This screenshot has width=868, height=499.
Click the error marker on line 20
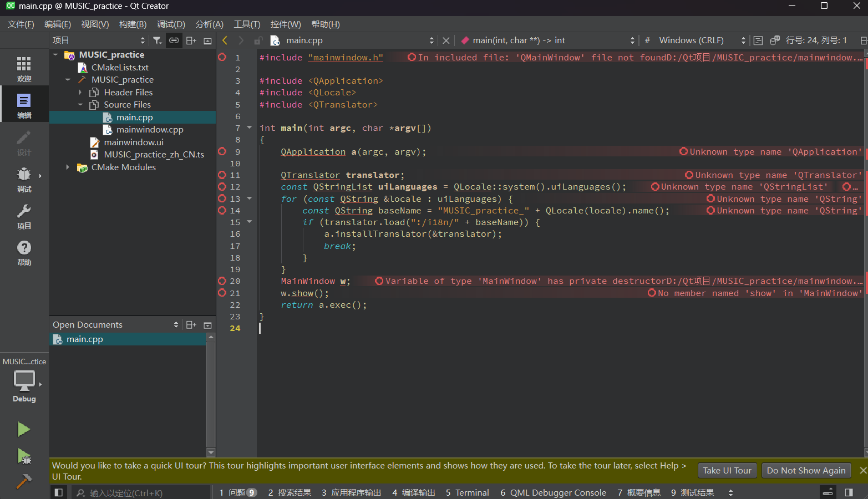222,281
